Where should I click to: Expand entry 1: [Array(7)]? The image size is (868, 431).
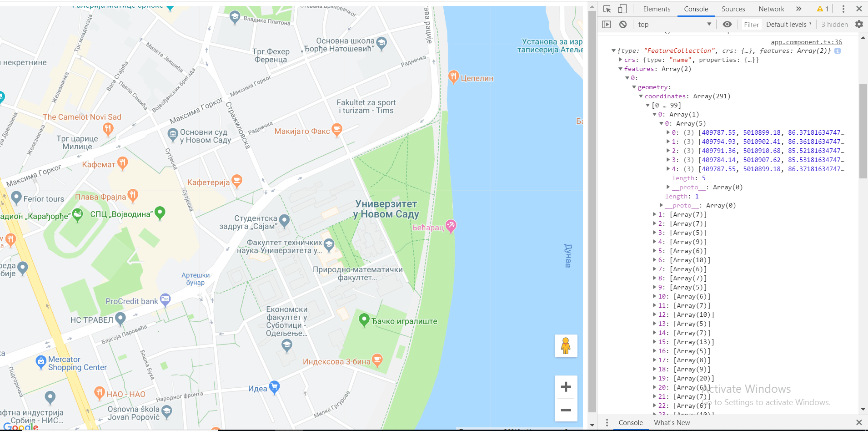654,214
